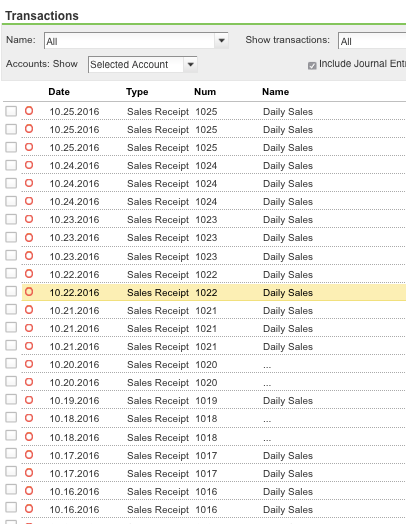Click the red circle on the upper 10.17.2016 row
Viewport: 406px width, 524px height.
click(29, 454)
